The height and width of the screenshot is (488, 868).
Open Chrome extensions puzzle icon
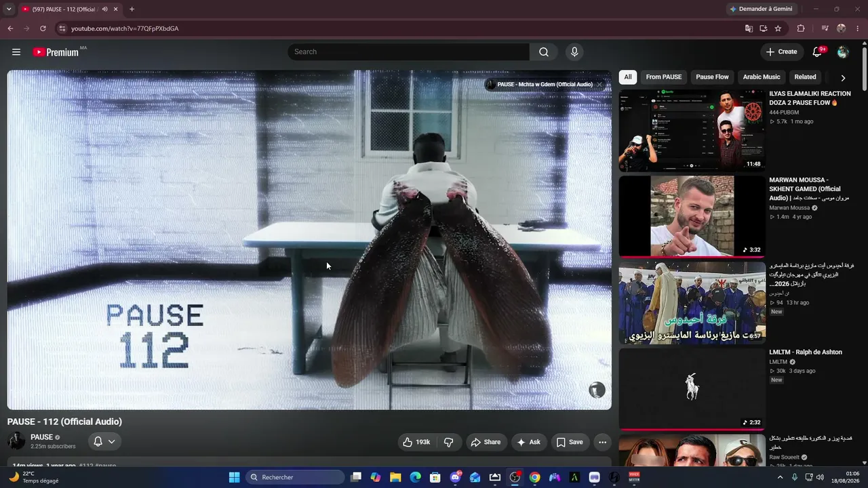coord(801,28)
